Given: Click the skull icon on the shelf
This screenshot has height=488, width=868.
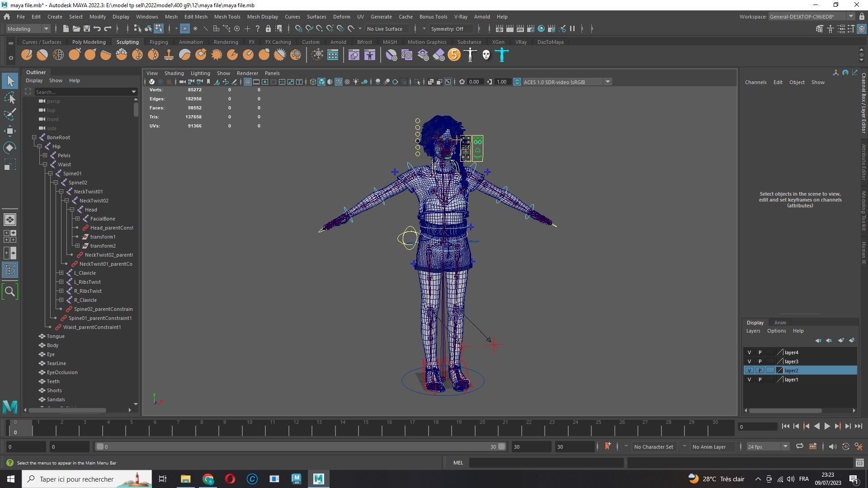Looking at the screenshot, I should pyautogui.click(x=486, y=55).
